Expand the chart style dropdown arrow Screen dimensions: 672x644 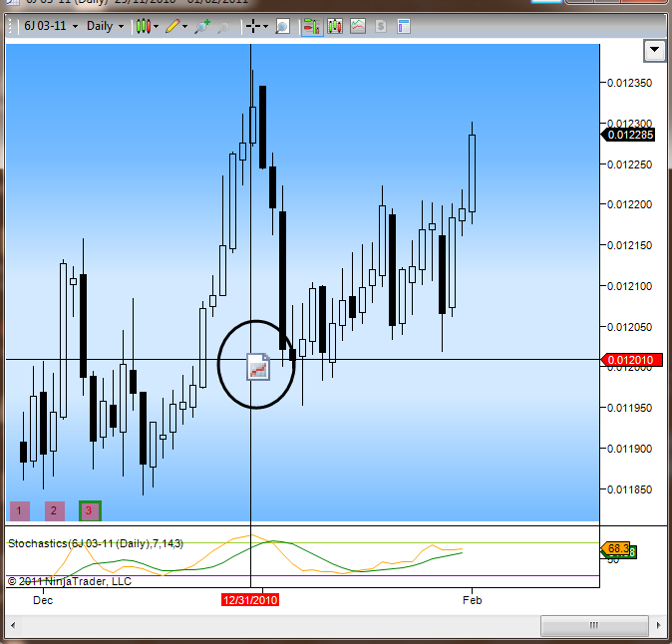[x=156, y=27]
